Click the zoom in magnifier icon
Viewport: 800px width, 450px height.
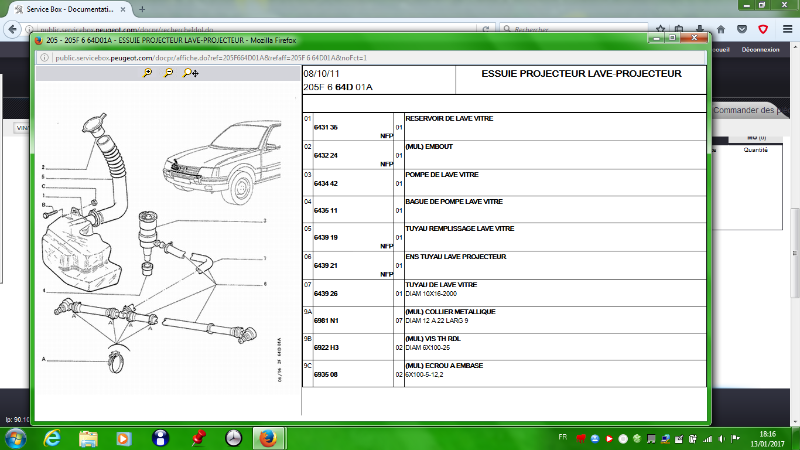pos(148,74)
